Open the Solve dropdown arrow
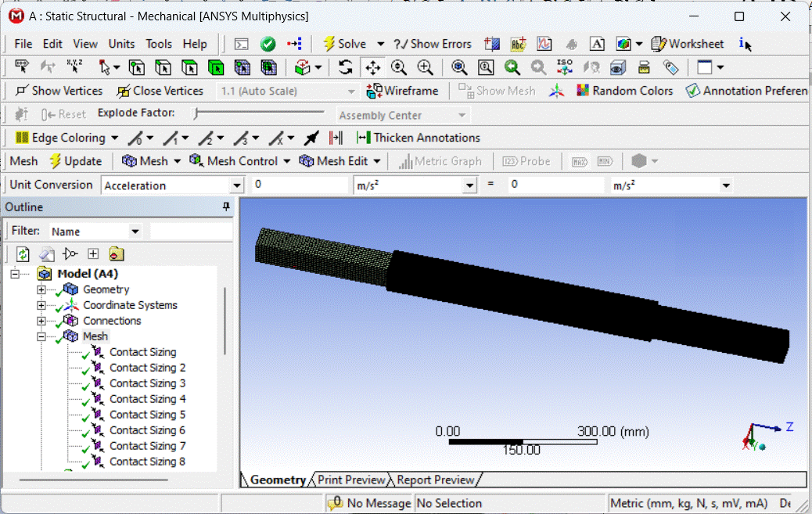 (381, 44)
